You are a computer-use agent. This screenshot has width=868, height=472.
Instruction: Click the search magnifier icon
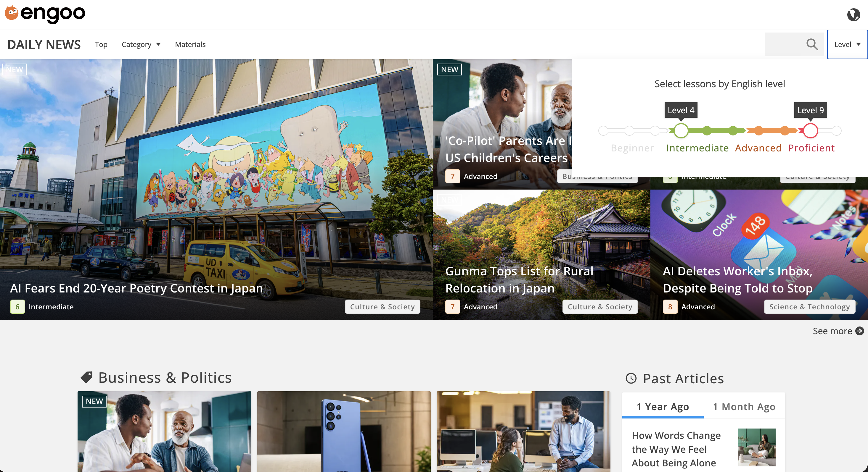812,44
